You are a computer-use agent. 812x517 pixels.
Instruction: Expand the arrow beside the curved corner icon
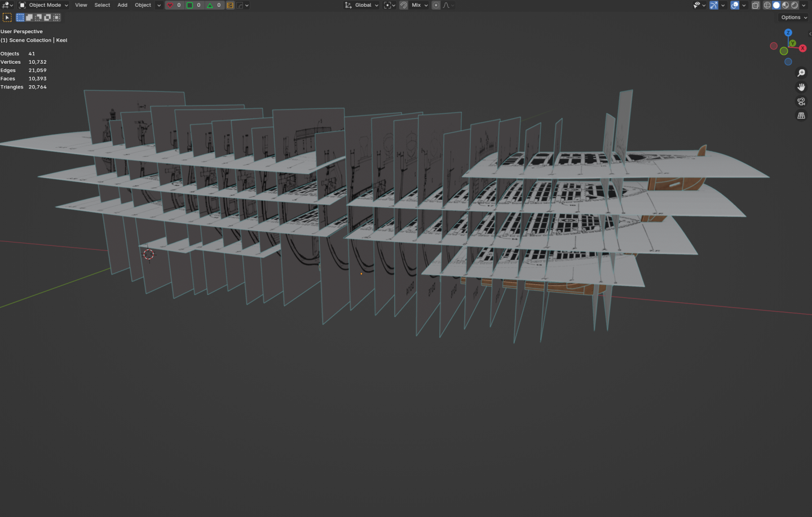point(247,5)
